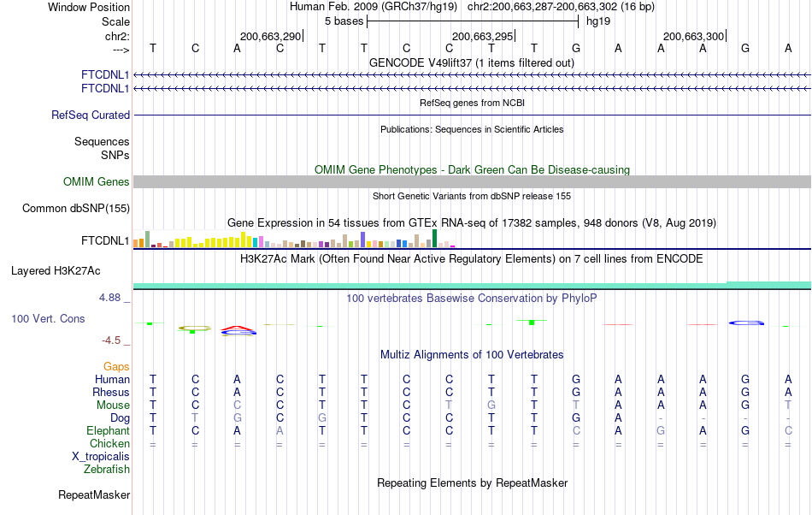This screenshot has width=812, height=515.
Task: Open the OMIM Genes track label
Action: click(x=97, y=182)
